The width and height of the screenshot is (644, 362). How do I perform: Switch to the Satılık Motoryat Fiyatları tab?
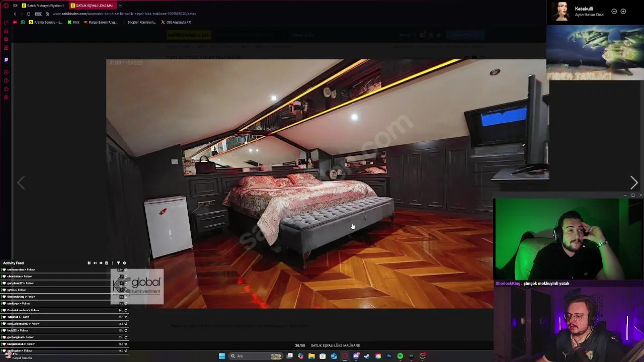(x=42, y=6)
